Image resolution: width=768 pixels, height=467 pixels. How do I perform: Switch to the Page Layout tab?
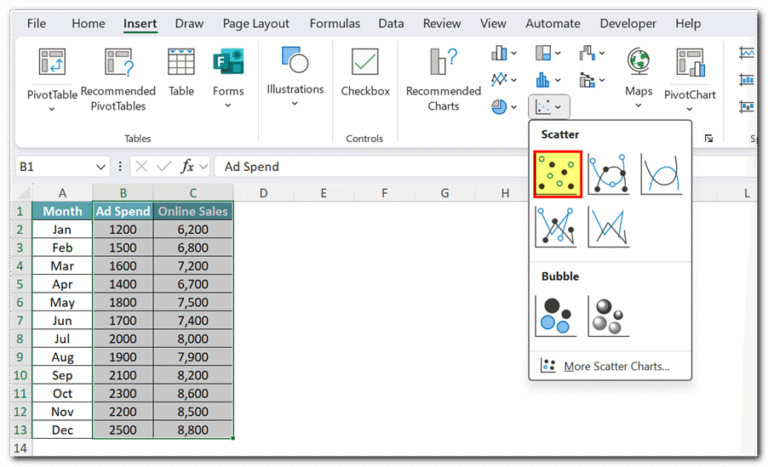[256, 24]
